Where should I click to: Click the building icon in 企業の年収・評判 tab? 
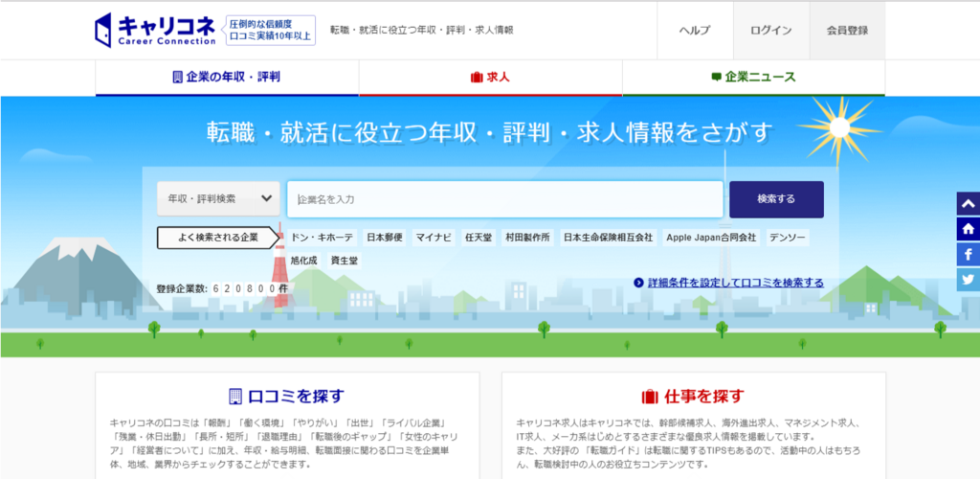[177, 78]
